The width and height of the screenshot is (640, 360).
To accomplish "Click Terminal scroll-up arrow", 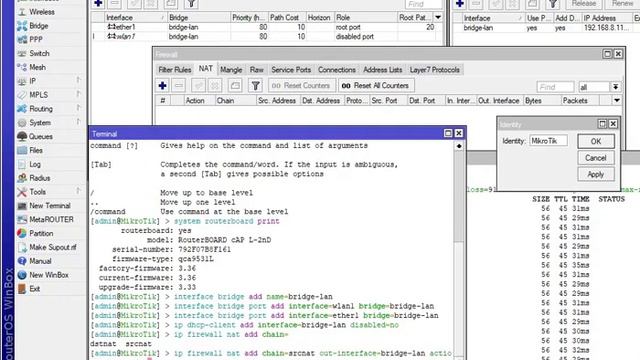I will tap(459, 146).
